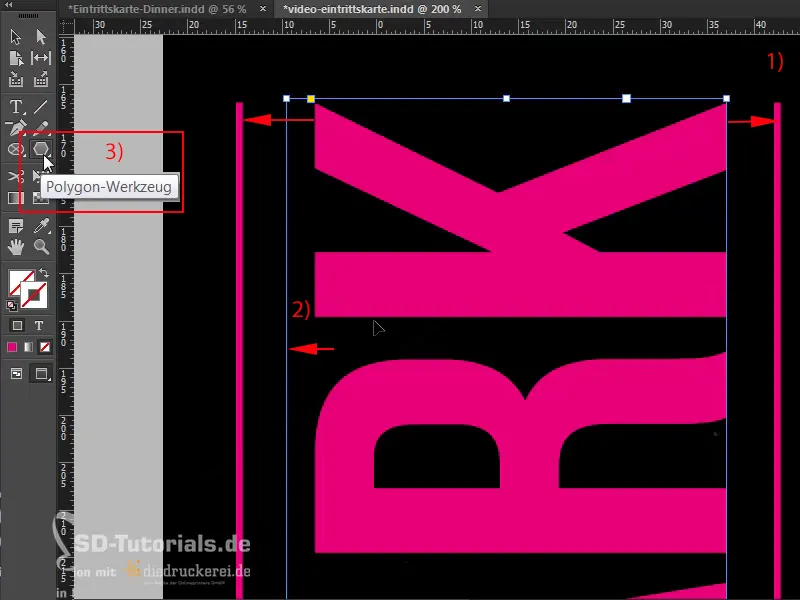This screenshot has height=600, width=800.
Task: Set formatting to affect text
Action: [39, 326]
